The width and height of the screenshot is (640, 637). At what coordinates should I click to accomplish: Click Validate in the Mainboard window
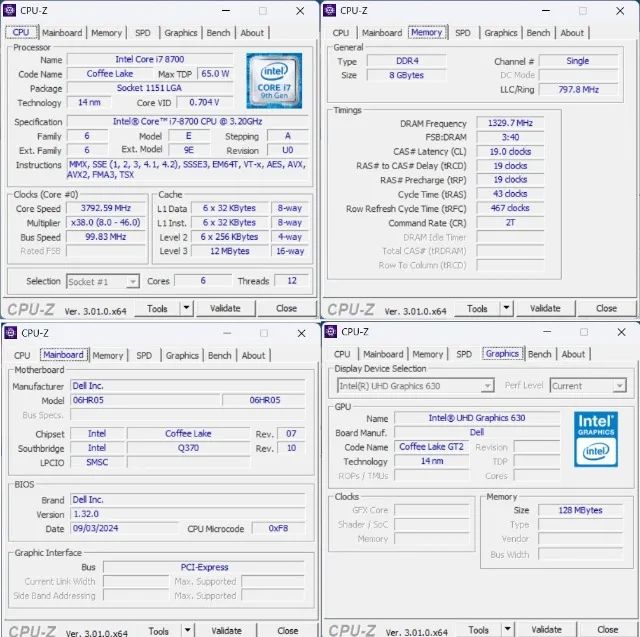point(227,631)
